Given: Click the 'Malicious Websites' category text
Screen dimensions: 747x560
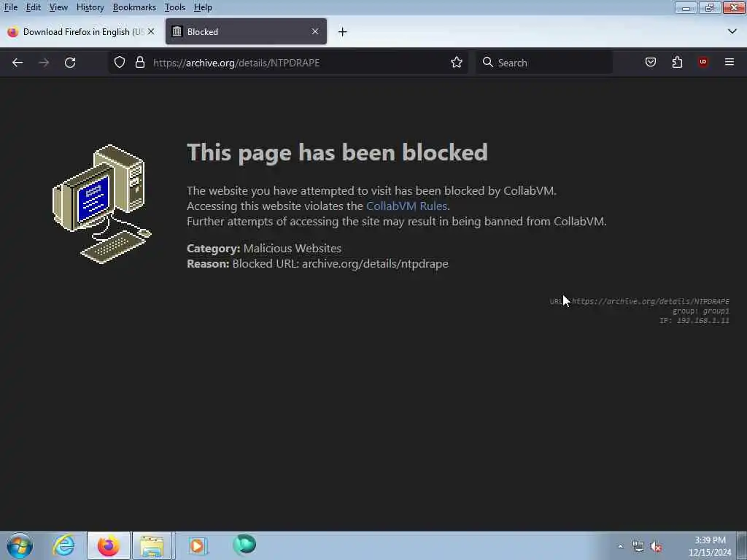Looking at the screenshot, I should pos(292,248).
